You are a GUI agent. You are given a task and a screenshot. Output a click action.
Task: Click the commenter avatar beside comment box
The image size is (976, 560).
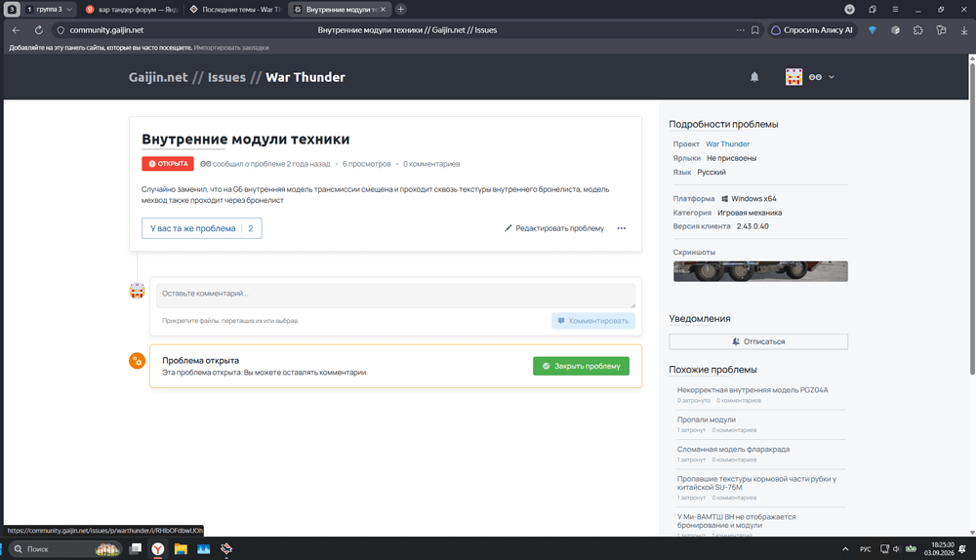click(x=137, y=291)
